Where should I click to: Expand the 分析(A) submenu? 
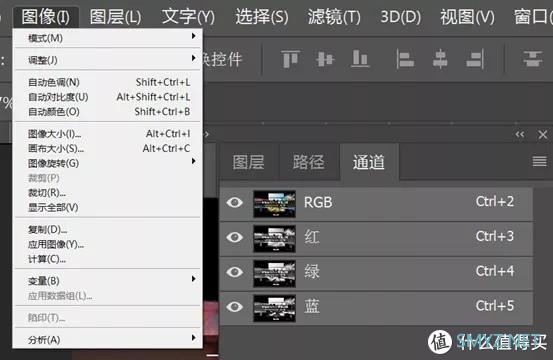pyautogui.click(x=108, y=340)
